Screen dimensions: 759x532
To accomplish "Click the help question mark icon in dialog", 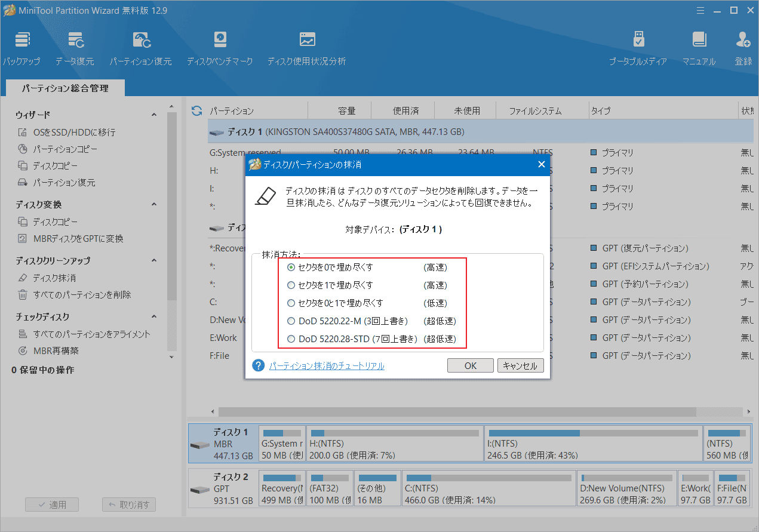I will [259, 365].
